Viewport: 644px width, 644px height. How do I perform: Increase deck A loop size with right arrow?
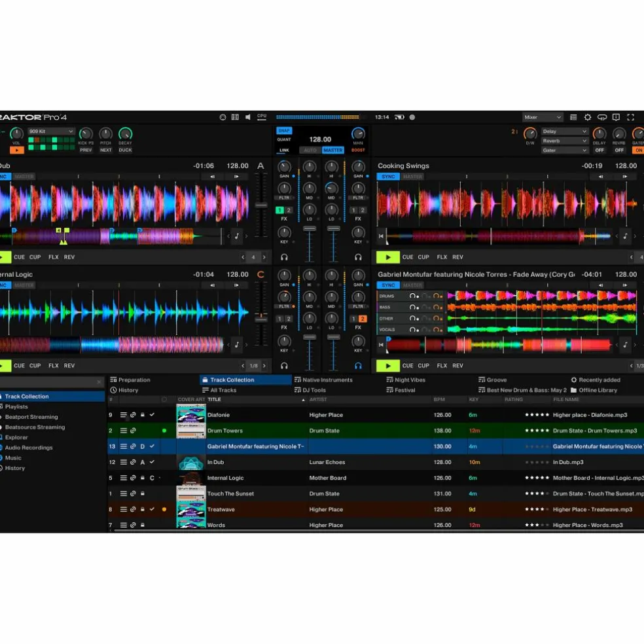(264, 257)
